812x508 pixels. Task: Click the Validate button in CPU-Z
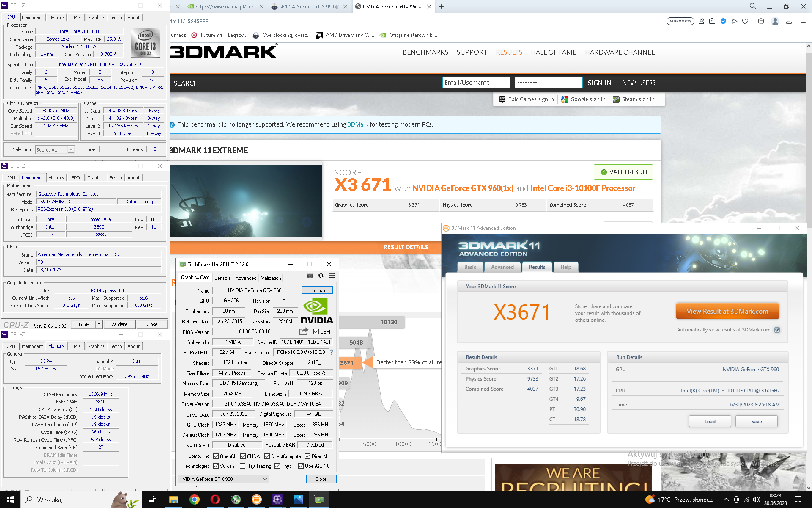pos(119,324)
